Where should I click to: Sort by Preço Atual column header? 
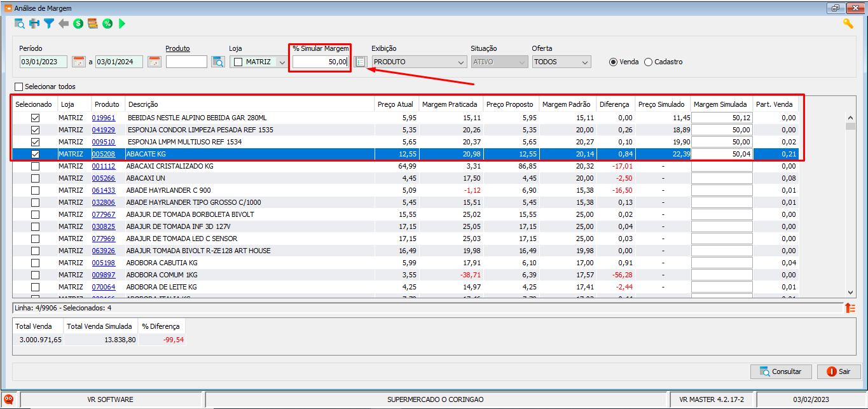[396, 104]
